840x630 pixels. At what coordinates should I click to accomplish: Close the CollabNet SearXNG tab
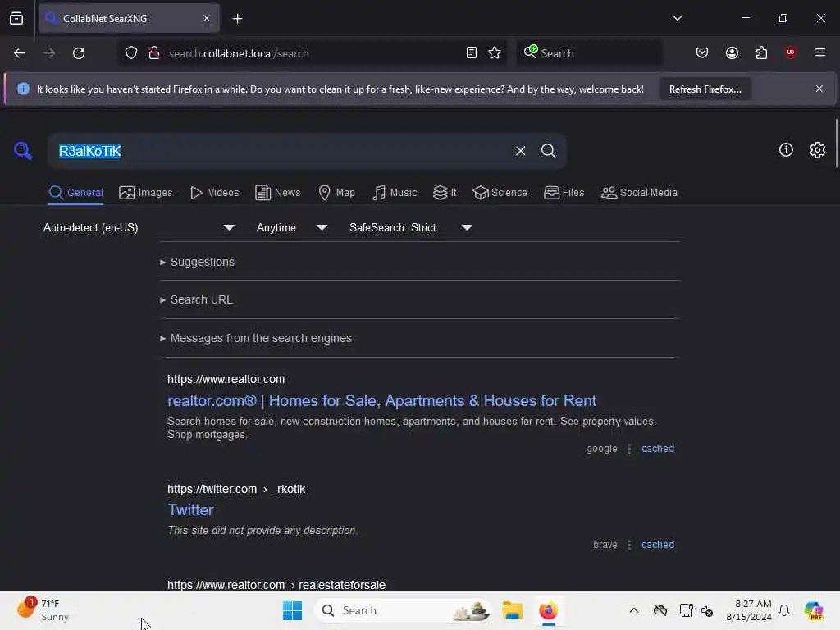click(x=207, y=19)
